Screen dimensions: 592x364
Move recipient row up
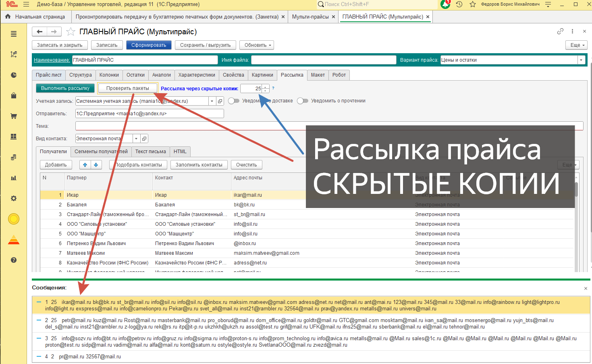click(85, 165)
